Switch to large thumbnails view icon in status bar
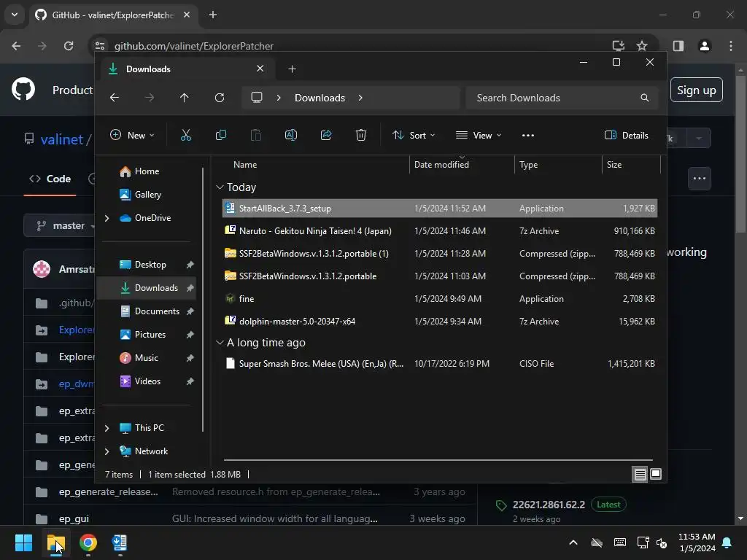Screen dimensions: 747x560 click(x=656, y=474)
